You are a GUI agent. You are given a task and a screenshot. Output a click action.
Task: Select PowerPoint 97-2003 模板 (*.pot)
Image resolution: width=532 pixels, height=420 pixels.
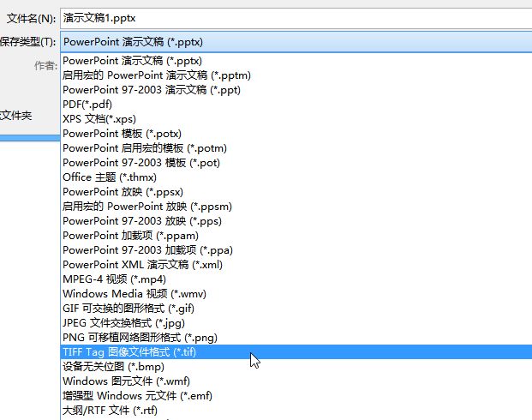tap(296, 163)
